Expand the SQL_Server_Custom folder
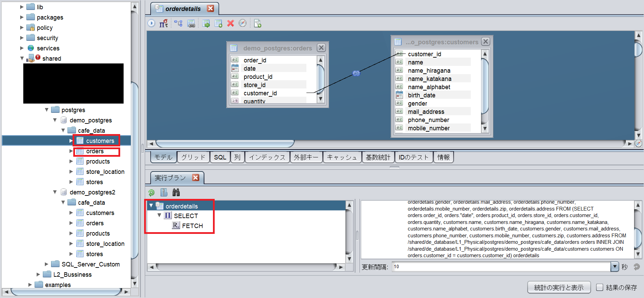 (x=47, y=264)
